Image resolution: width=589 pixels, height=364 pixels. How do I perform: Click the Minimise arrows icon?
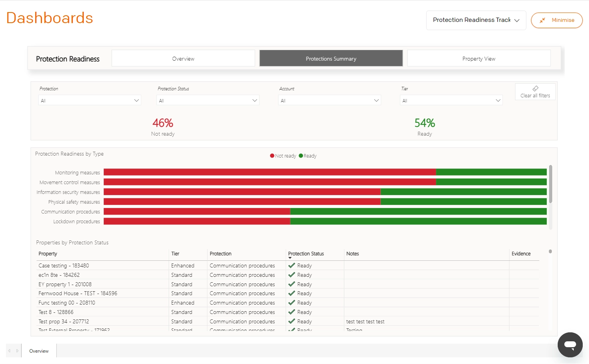coord(542,20)
